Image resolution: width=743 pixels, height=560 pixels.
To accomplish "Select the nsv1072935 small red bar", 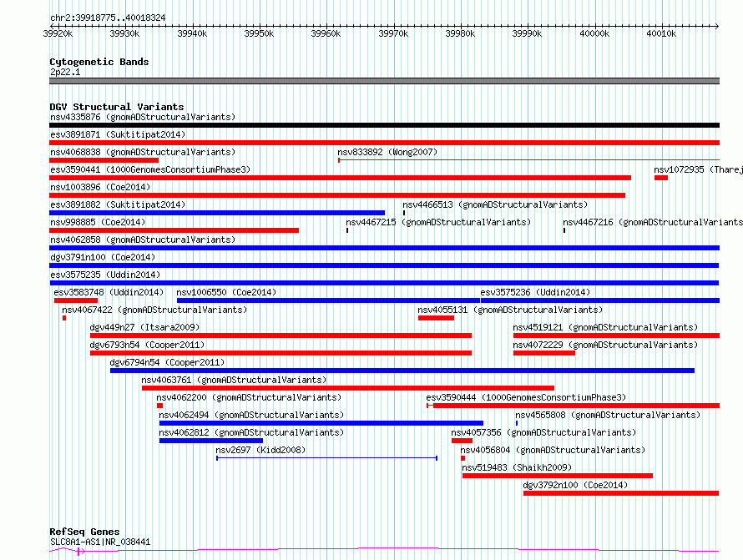I will pos(661,178).
